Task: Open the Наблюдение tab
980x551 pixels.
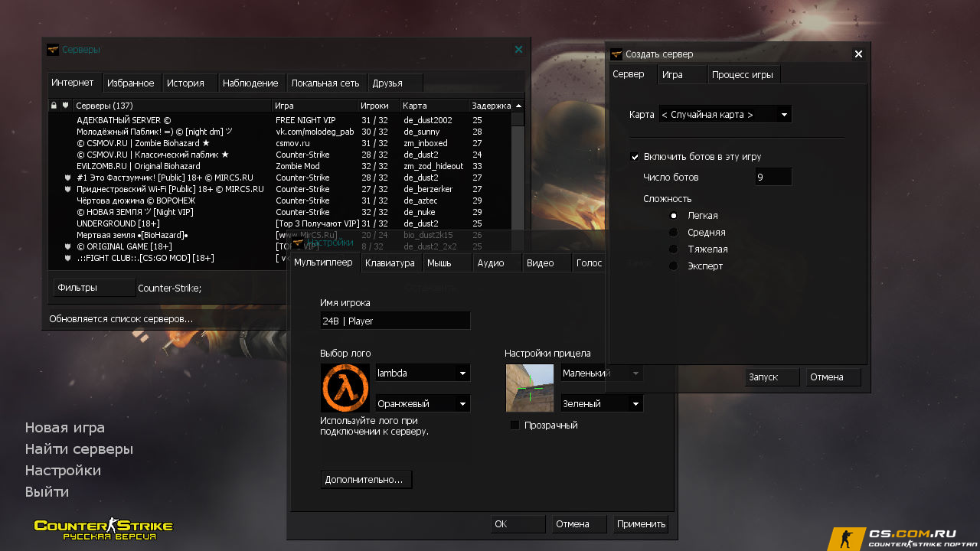Action: coord(250,83)
